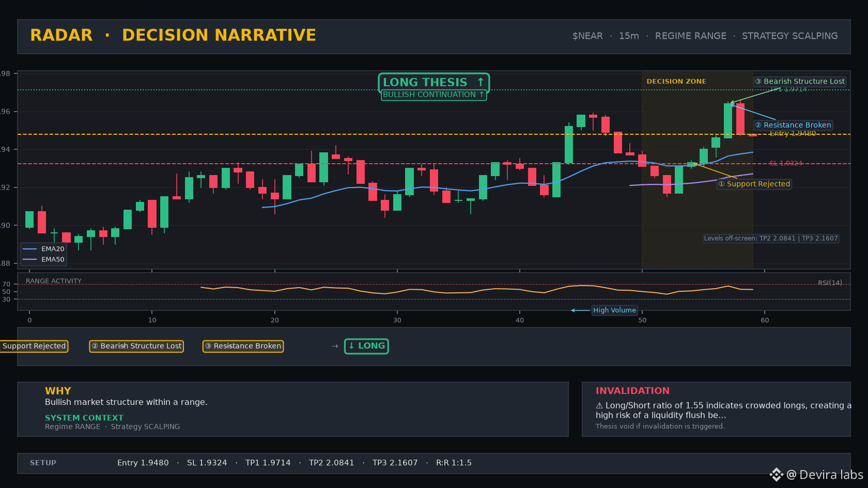The image size is (868, 488).
Task: Click the Resistance Broken step chip
Action: [x=243, y=346]
